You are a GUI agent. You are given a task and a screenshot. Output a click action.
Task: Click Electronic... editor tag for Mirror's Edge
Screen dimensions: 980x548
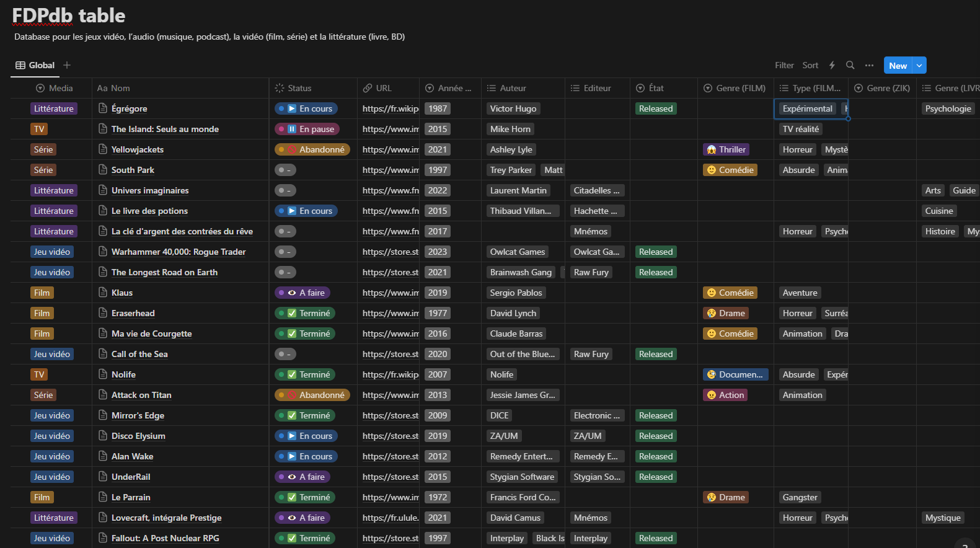(598, 415)
